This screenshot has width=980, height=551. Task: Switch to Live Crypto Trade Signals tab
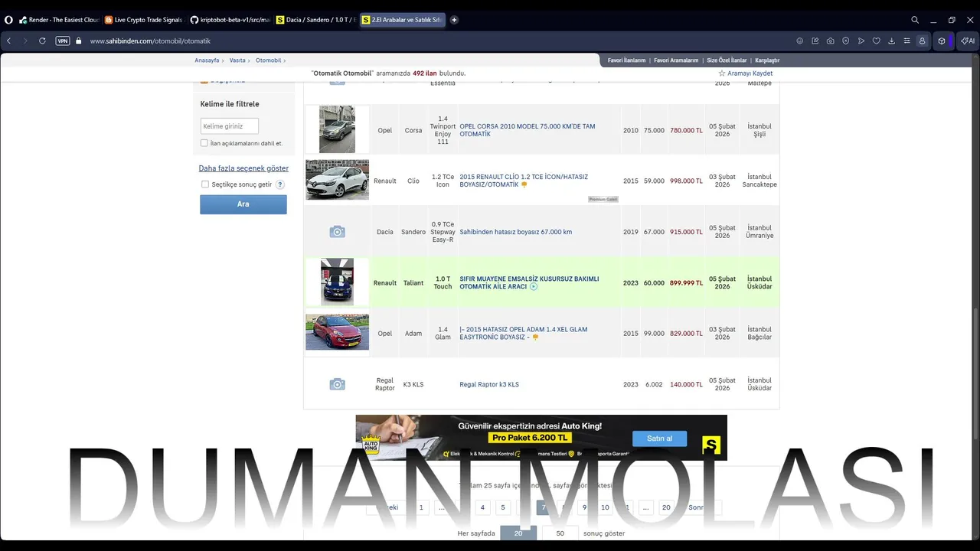(143, 20)
